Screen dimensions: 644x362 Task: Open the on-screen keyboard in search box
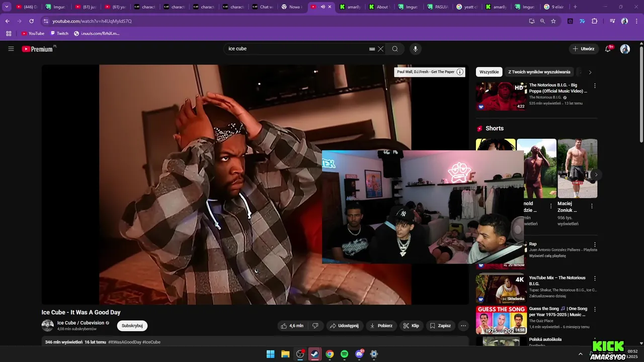(372, 49)
